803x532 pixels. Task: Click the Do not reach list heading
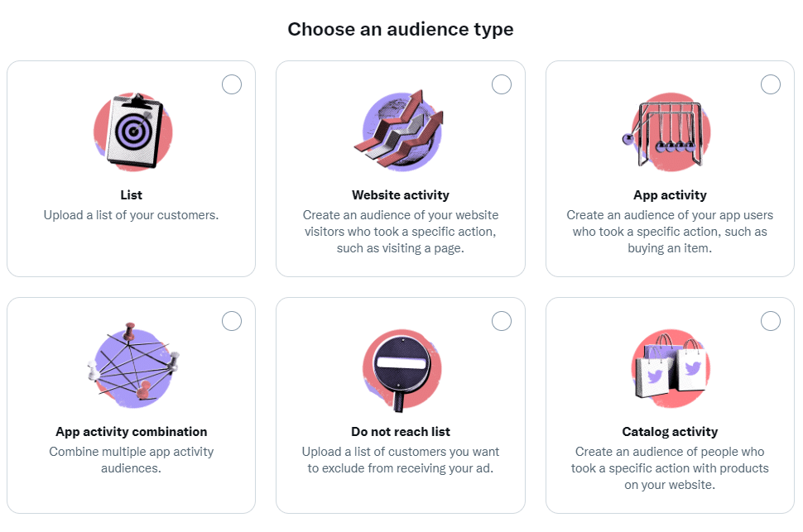tap(401, 432)
